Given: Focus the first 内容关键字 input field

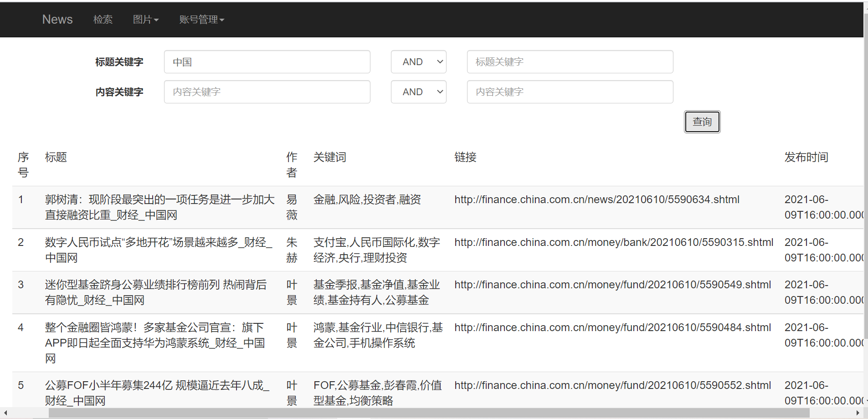Looking at the screenshot, I should pos(267,92).
